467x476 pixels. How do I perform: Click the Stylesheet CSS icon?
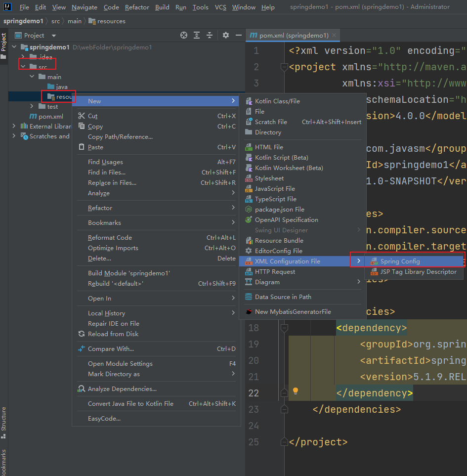click(249, 178)
